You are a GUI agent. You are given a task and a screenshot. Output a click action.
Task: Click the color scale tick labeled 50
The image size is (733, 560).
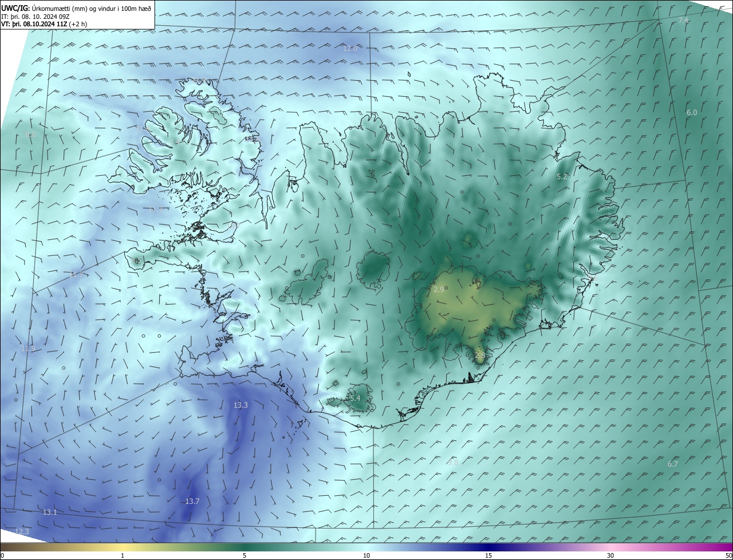pyautogui.click(x=728, y=555)
